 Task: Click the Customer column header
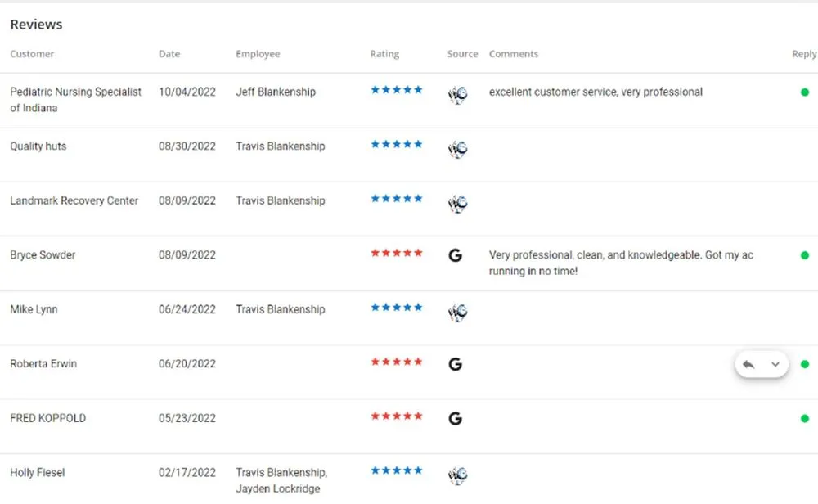click(32, 54)
